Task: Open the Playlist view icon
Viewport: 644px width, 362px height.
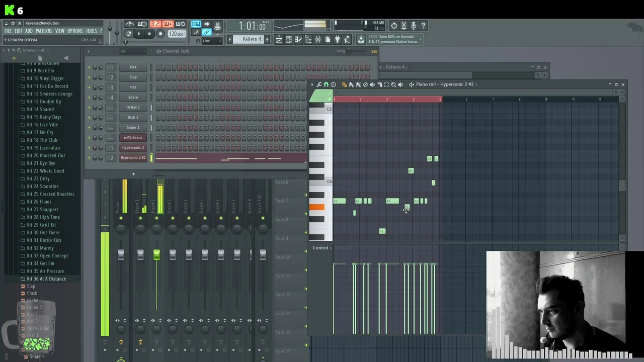Action: pyautogui.click(x=279, y=39)
